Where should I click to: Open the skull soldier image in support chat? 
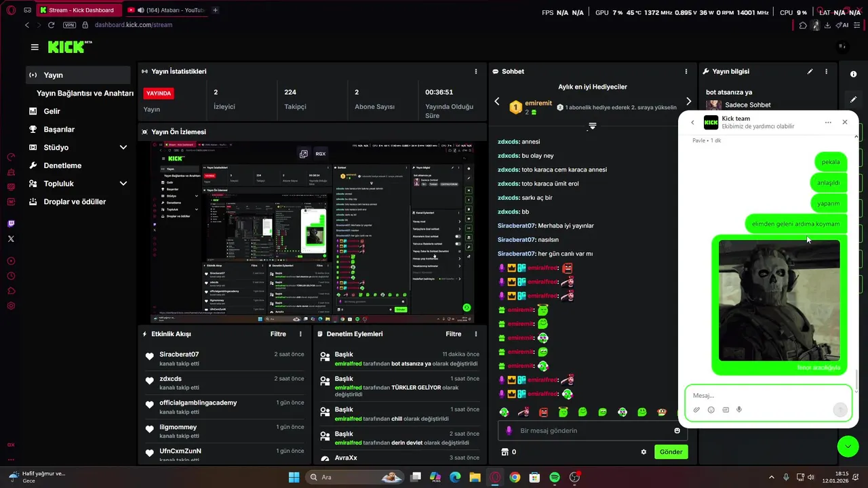click(x=779, y=300)
